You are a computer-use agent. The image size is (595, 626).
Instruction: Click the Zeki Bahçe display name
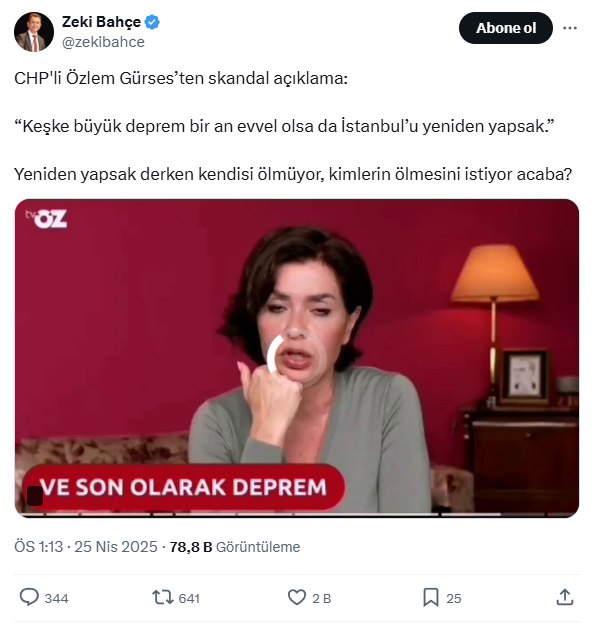(101, 22)
